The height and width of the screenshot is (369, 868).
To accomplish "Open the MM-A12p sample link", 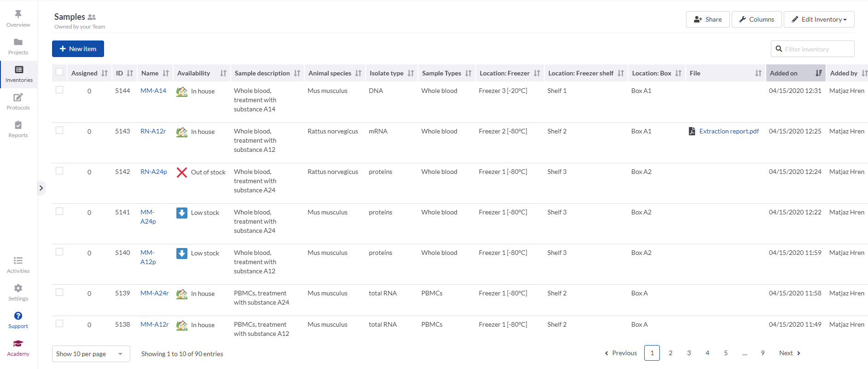I will click(148, 257).
